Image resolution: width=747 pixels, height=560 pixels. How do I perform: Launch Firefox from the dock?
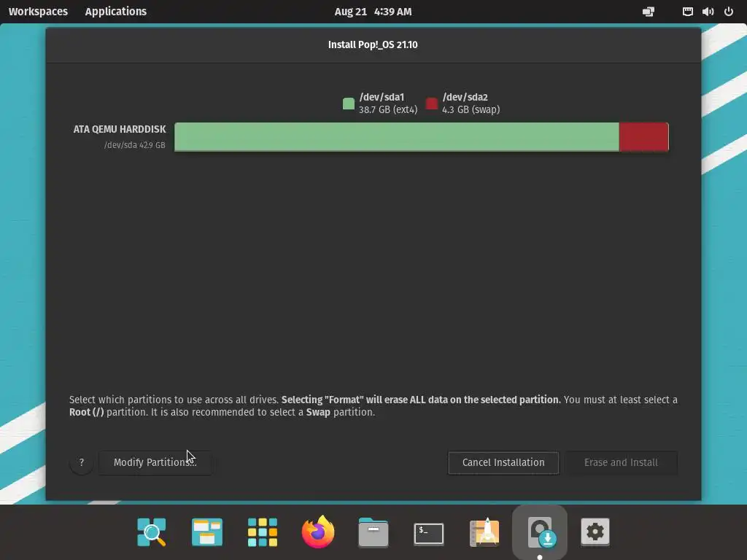click(318, 532)
